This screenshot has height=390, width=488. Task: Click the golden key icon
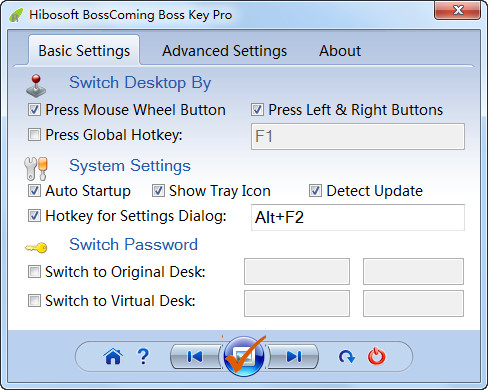36,247
